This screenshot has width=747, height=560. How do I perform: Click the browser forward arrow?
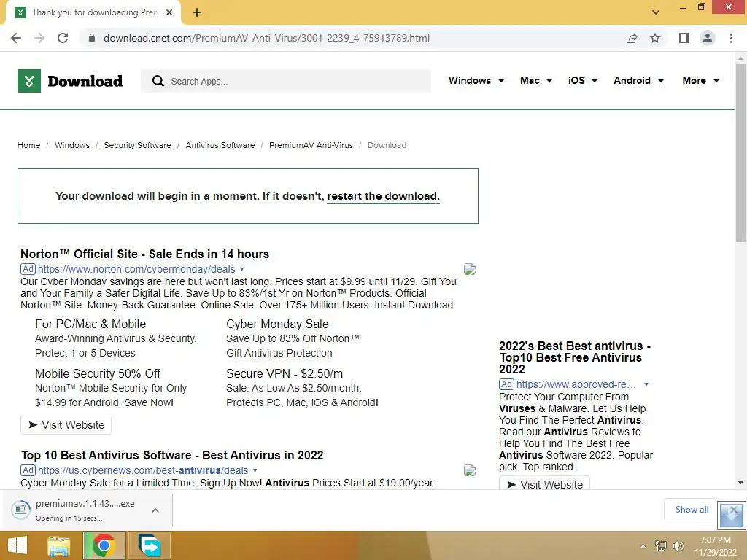point(39,38)
